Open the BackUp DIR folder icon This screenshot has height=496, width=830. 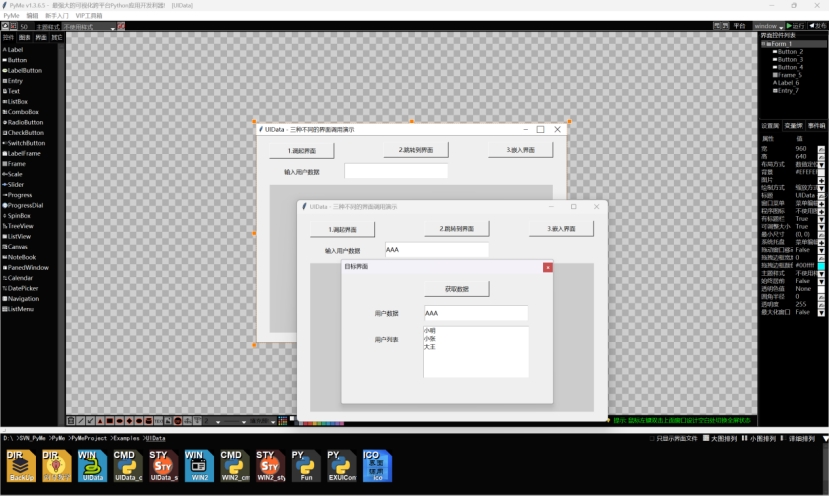(x=21, y=466)
